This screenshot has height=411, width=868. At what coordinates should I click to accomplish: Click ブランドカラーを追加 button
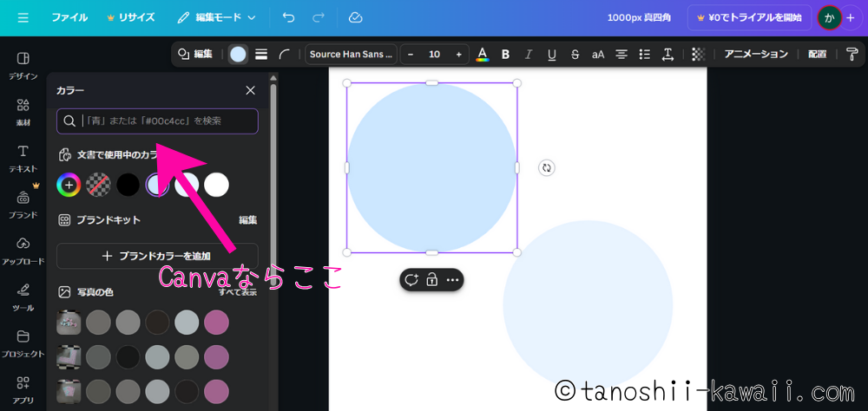tap(157, 256)
